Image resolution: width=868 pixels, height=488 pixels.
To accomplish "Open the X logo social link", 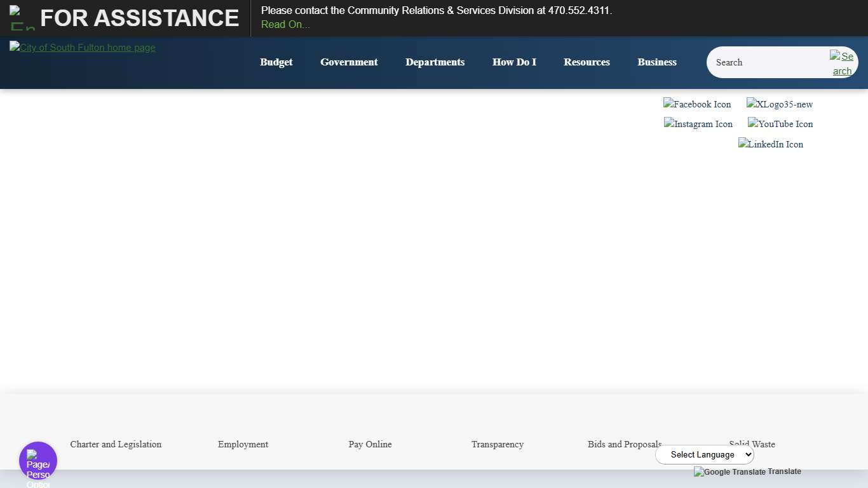I will (x=779, y=104).
